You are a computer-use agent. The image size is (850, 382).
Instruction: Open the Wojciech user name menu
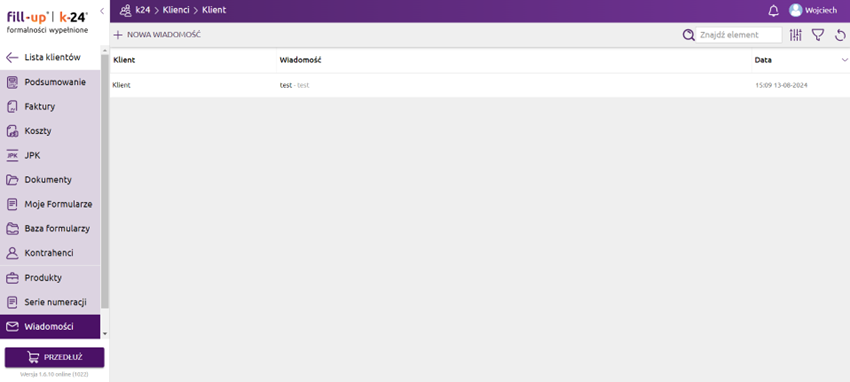821,10
